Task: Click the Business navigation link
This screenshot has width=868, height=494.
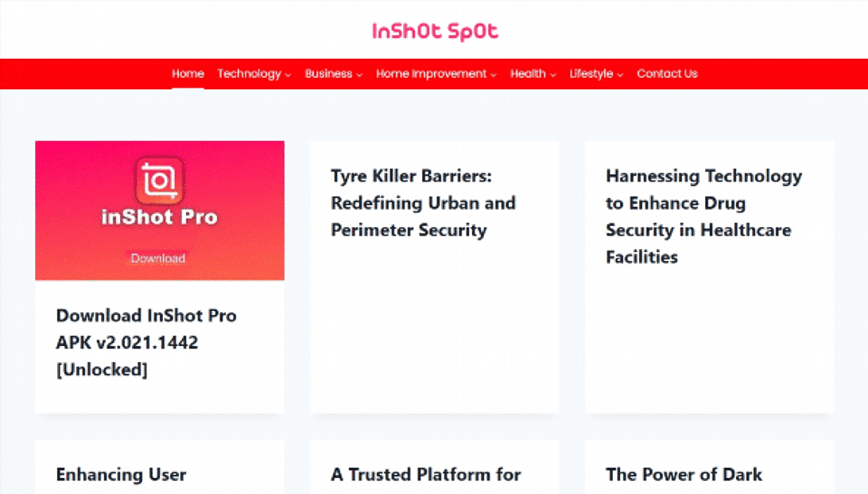Action: [x=329, y=74]
